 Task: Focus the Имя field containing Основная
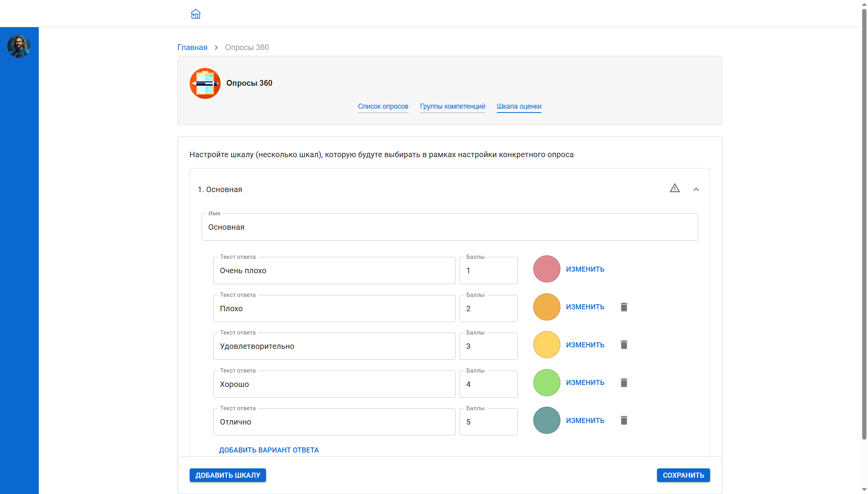(x=449, y=227)
